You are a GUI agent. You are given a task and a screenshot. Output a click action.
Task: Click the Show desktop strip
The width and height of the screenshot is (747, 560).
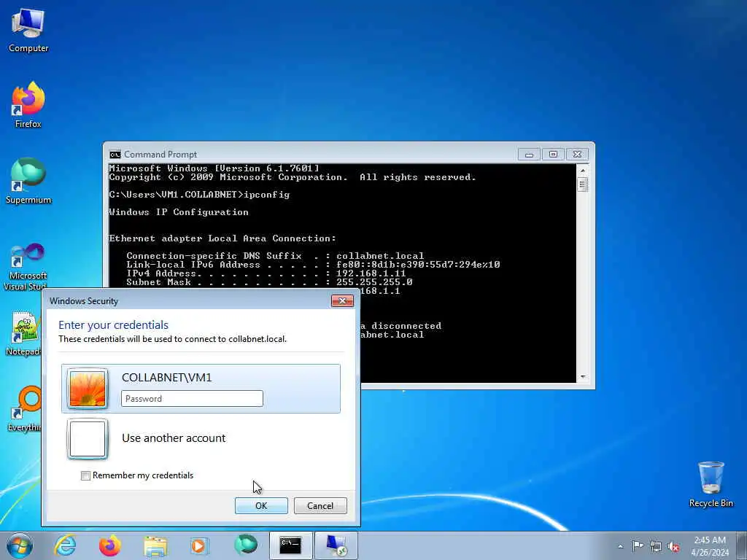[742, 545]
